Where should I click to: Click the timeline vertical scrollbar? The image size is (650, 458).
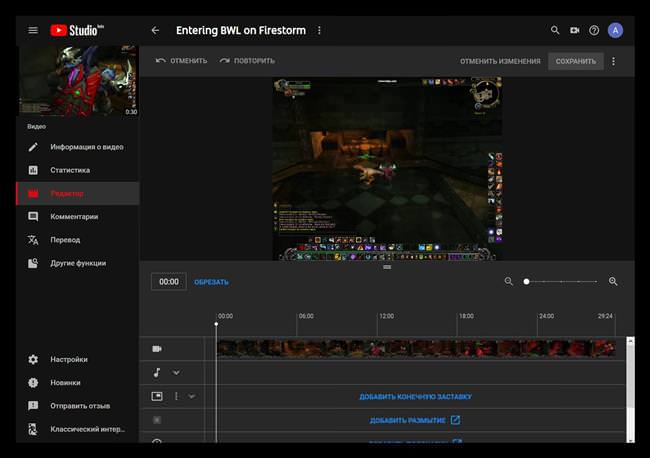point(630,372)
